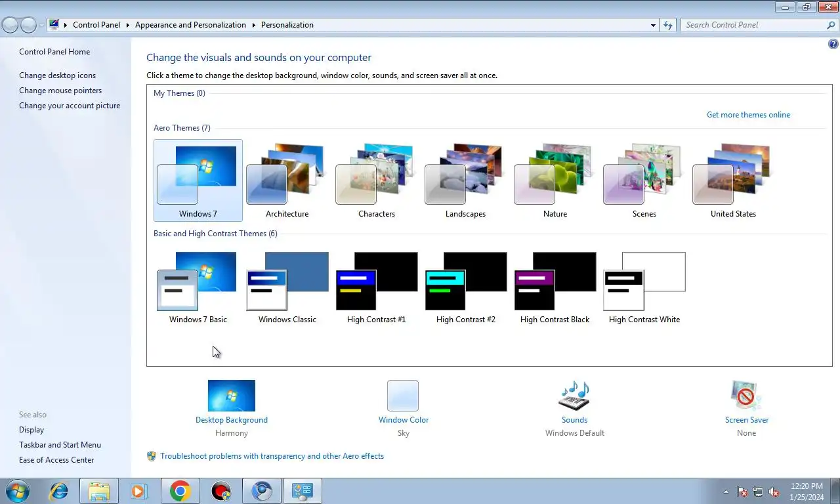Open the recent pages dropdown arrow
The image size is (840, 504).
tap(41, 25)
